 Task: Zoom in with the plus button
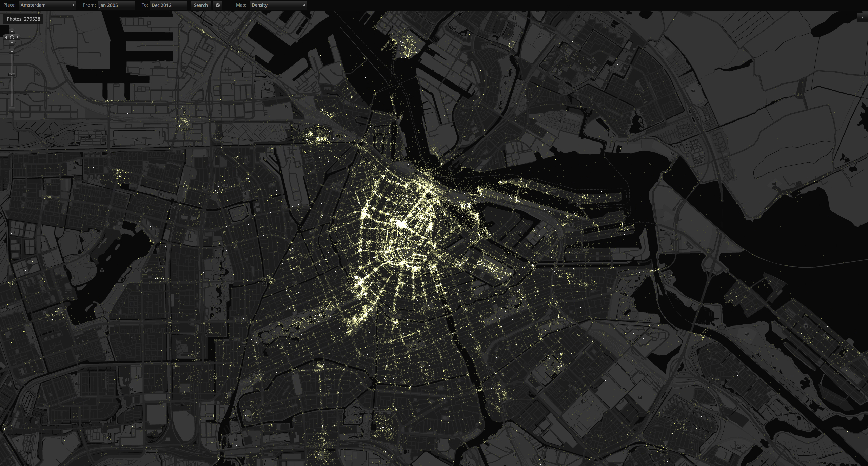point(12,52)
